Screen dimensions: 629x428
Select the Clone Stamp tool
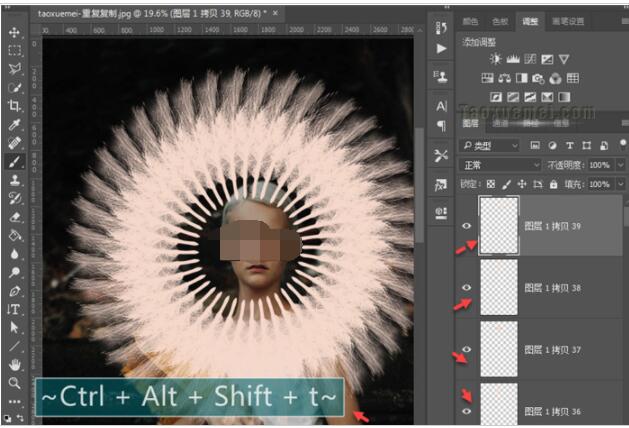click(14, 180)
